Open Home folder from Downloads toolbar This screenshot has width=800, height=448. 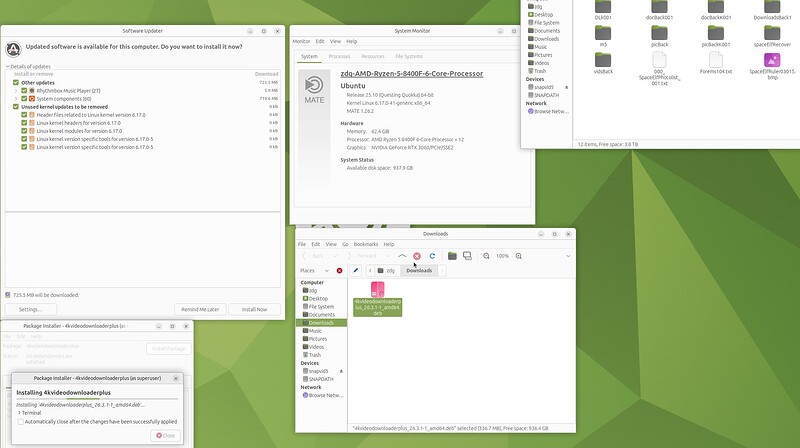(x=452, y=256)
